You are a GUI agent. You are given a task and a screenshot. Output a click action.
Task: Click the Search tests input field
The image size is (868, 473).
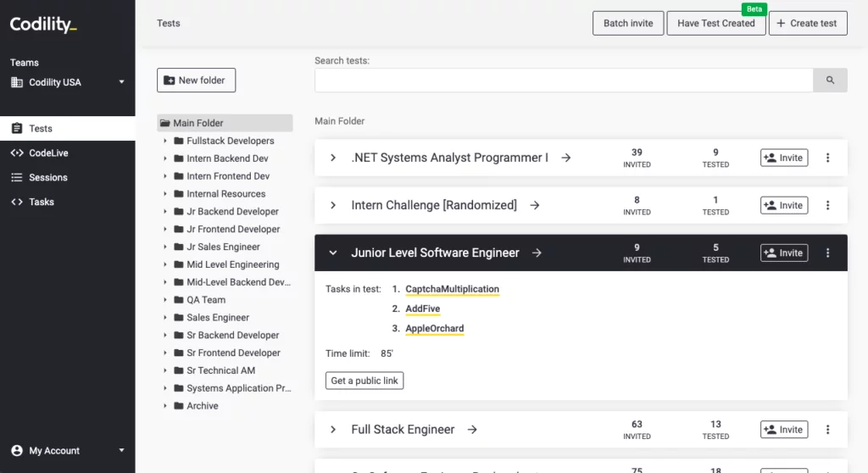tap(564, 81)
